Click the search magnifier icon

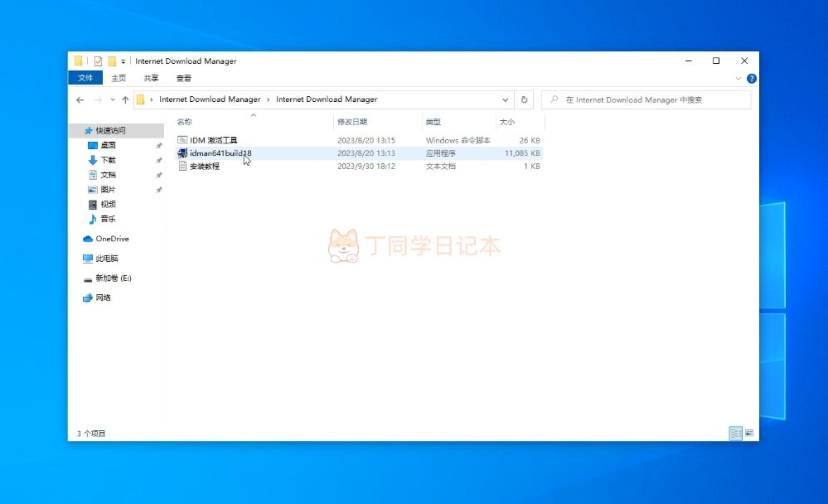pos(554,99)
